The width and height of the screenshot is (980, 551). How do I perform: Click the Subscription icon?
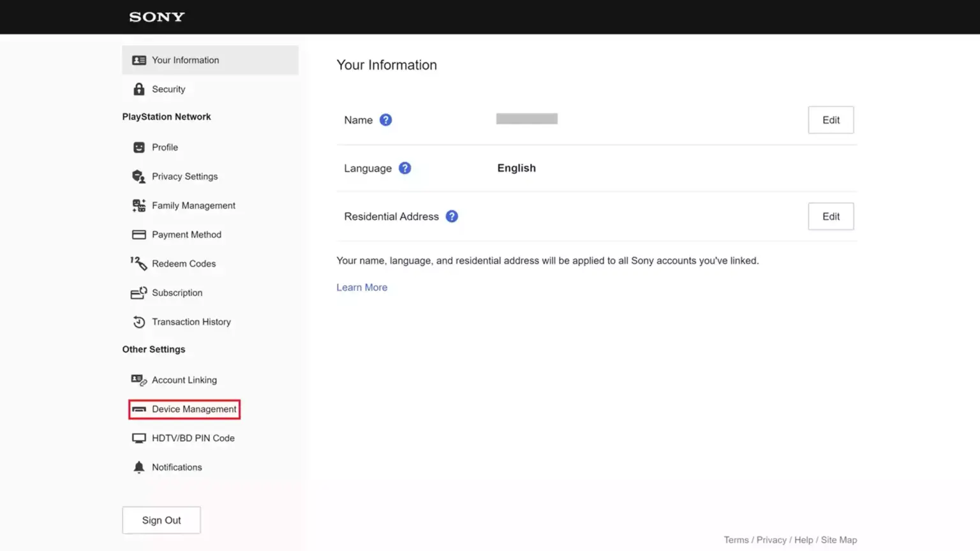tap(138, 293)
